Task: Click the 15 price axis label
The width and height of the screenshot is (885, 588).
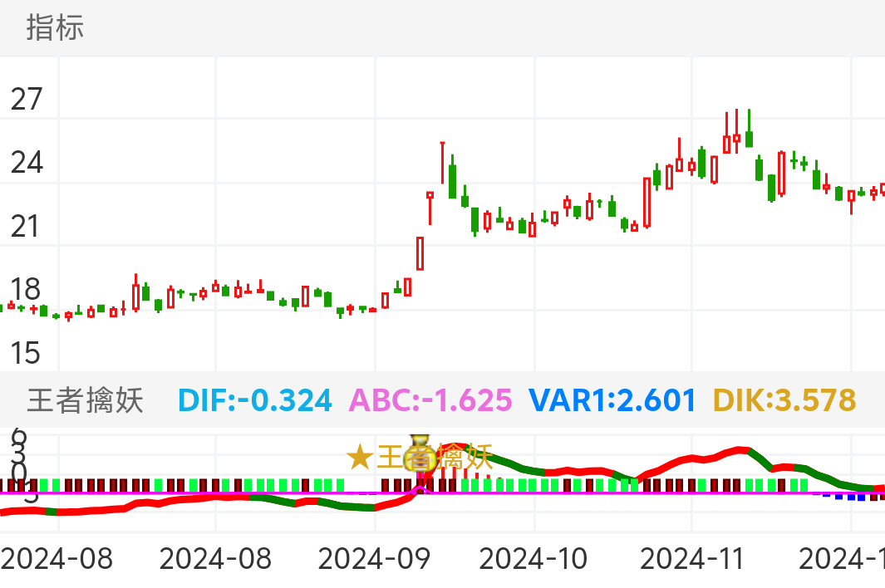Action: [26, 353]
